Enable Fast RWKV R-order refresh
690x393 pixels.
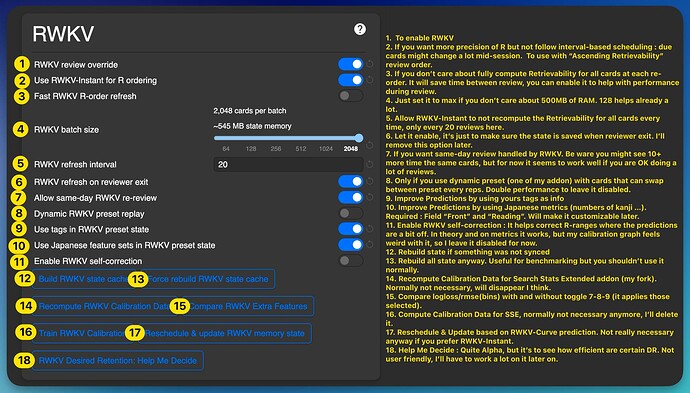click(351, 95)
